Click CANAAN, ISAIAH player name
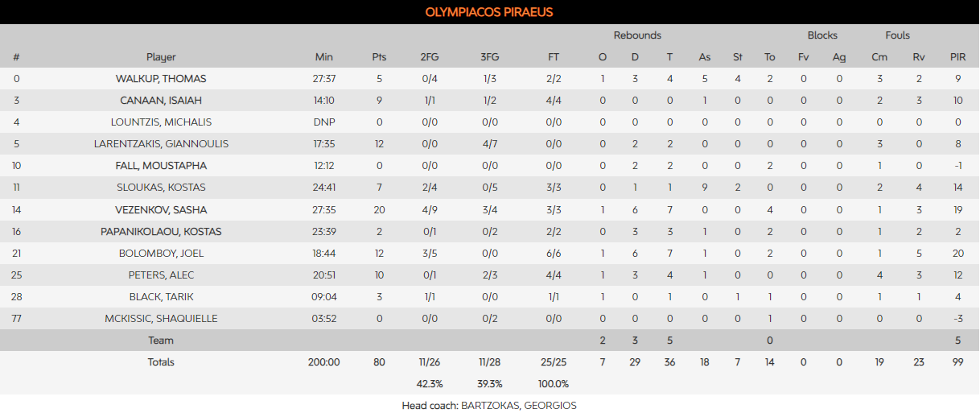Screen dimensions: 980x413 coord(161,101)
